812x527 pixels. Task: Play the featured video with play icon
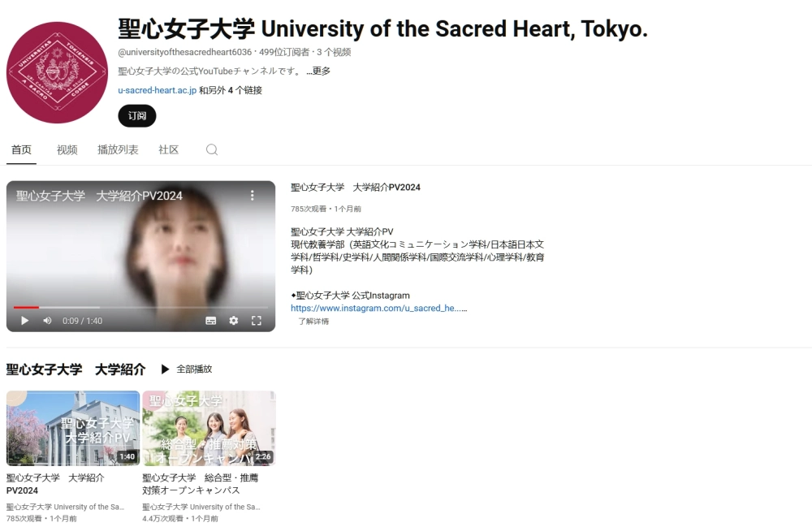pyautogui.click(x=24, y=321)
